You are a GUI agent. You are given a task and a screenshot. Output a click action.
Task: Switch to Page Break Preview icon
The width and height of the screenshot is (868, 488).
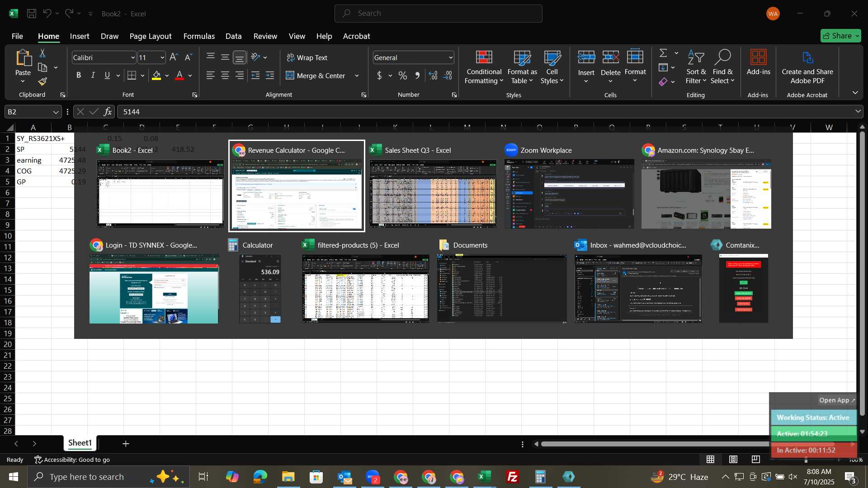coord(756,460)
